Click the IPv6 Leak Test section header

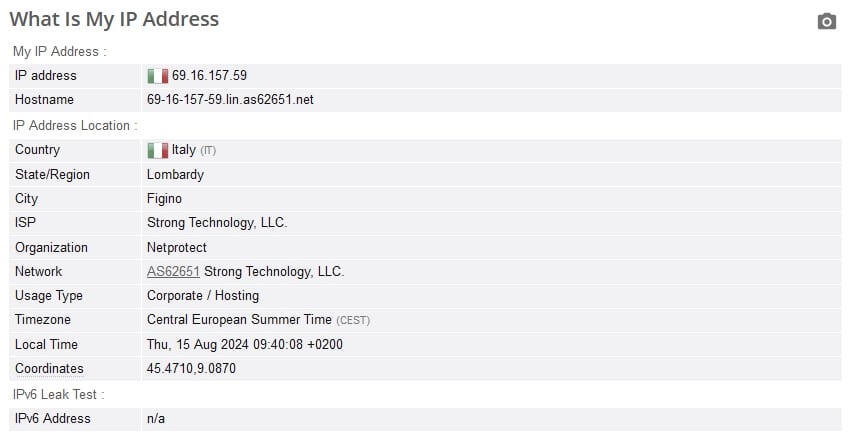click(58, 395)
